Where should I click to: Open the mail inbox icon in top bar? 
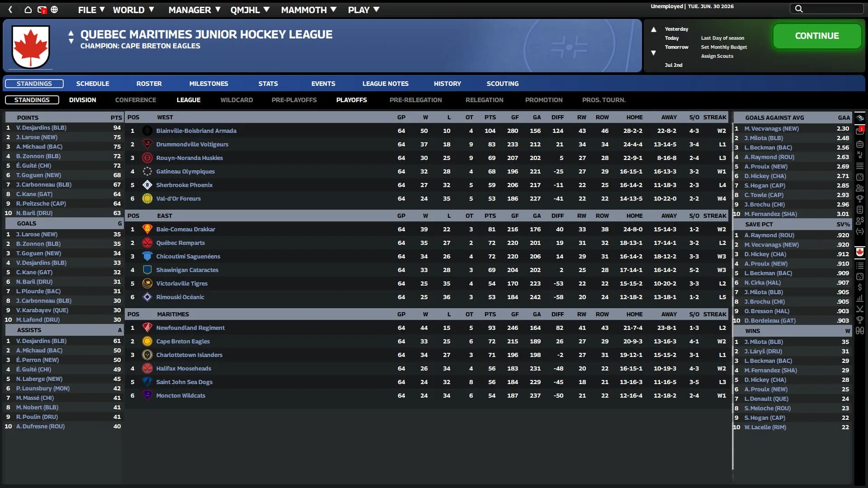click(42, 9)
